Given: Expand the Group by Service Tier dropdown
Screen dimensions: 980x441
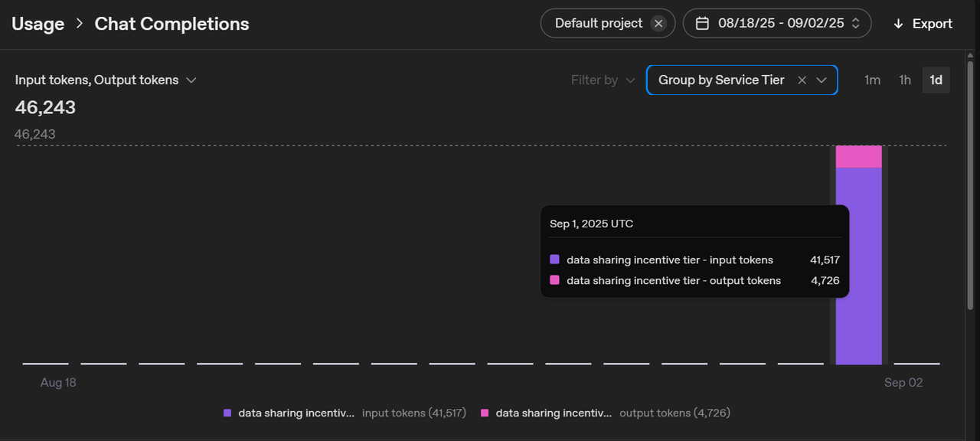Looking at the screenshot, I should (822, 80).
